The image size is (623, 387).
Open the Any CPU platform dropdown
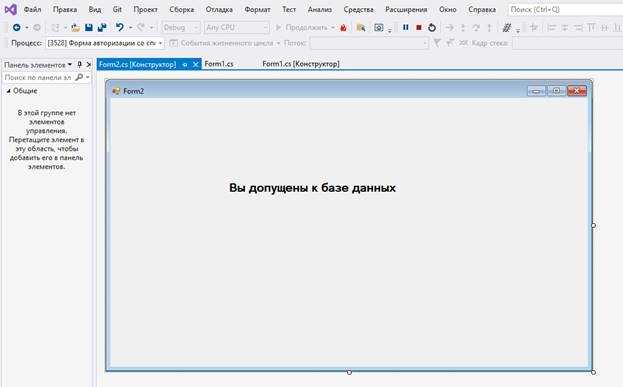[236, 27]
